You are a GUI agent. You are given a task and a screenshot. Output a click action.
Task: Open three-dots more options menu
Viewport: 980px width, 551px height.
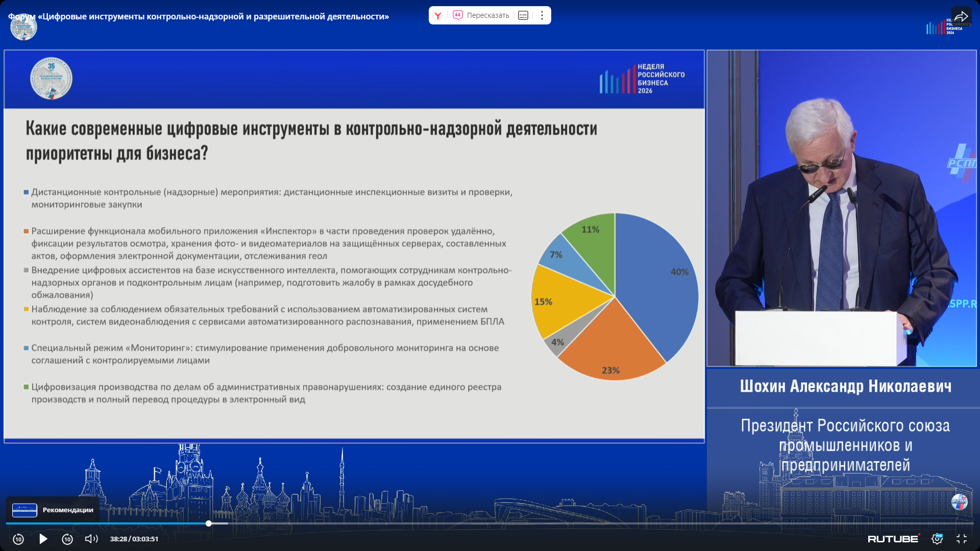point(542,15)
